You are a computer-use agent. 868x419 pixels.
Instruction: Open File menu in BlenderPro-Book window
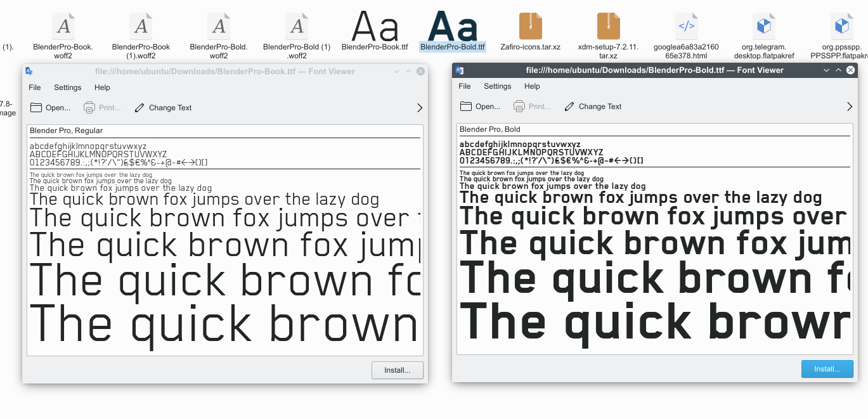[35, 87]
